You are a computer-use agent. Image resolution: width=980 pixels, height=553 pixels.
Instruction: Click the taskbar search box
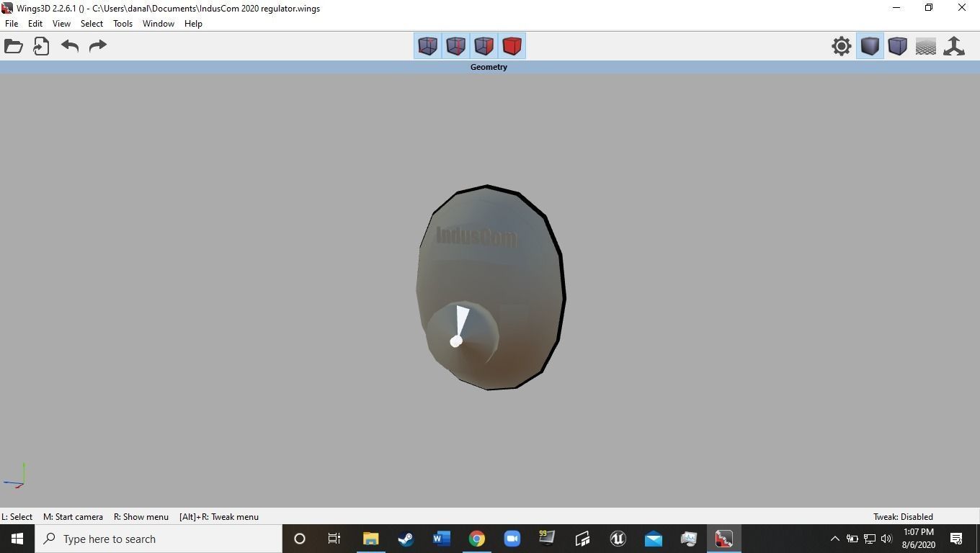pos(159,539)
